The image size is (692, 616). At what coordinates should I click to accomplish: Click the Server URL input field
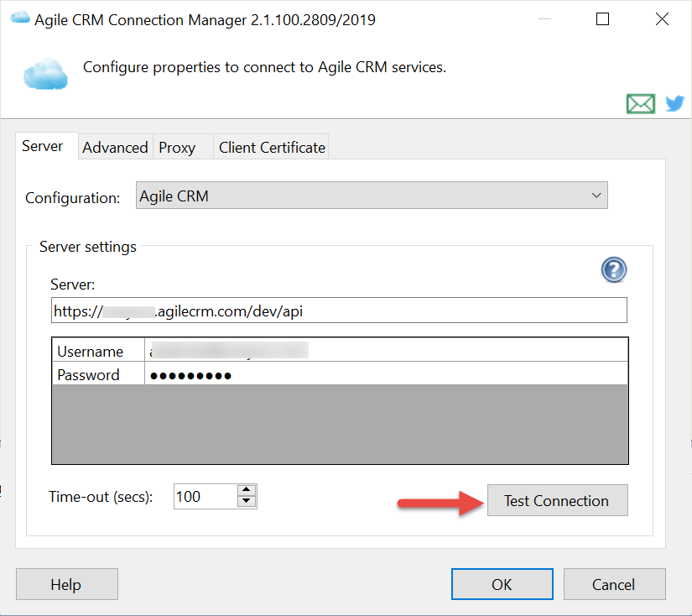pos(339,311)
